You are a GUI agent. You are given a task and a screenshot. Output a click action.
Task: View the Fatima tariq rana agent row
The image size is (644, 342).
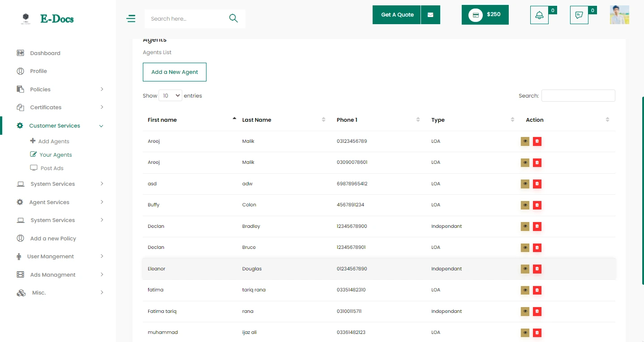tap(525, 312)
